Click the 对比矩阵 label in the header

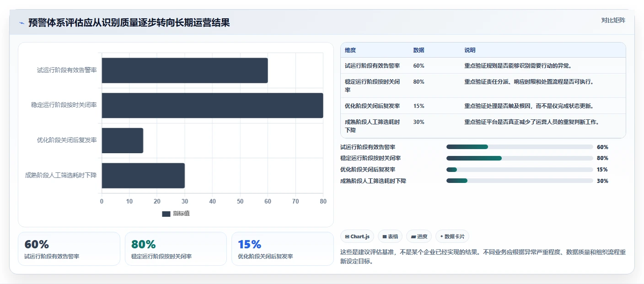[613, 20]
